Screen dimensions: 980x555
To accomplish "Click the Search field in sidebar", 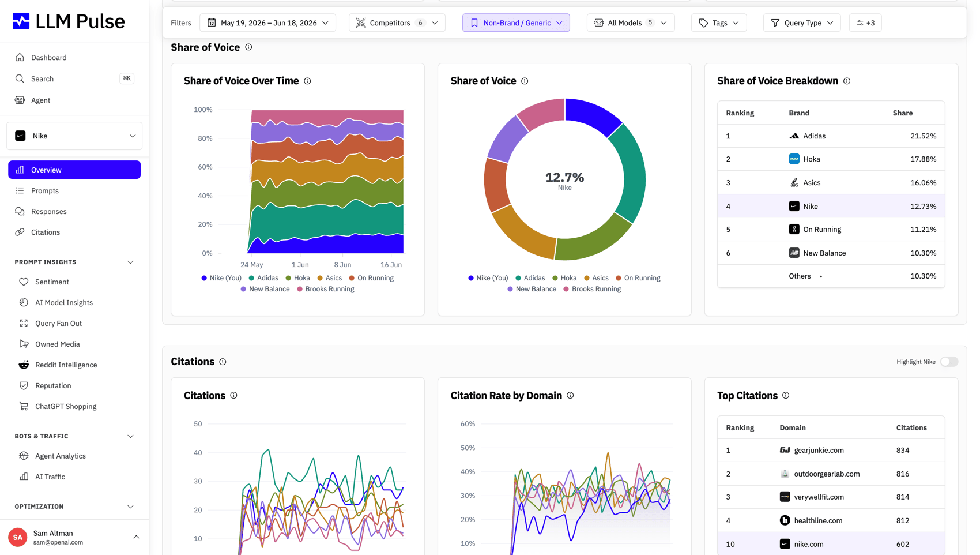I will click(x=74, y=78).
